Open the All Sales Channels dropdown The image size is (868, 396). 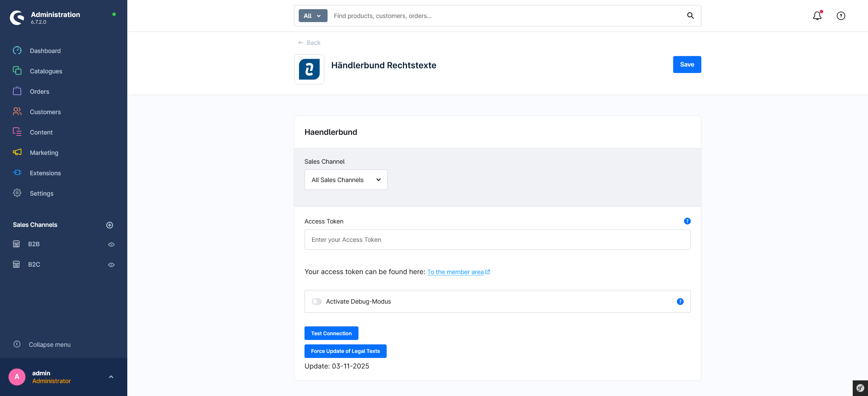[346, 180]
